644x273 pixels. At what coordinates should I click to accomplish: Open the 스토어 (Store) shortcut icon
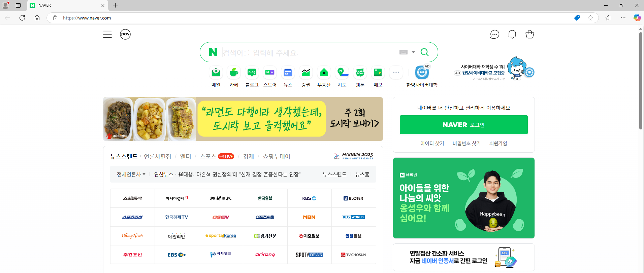point(270,72)
